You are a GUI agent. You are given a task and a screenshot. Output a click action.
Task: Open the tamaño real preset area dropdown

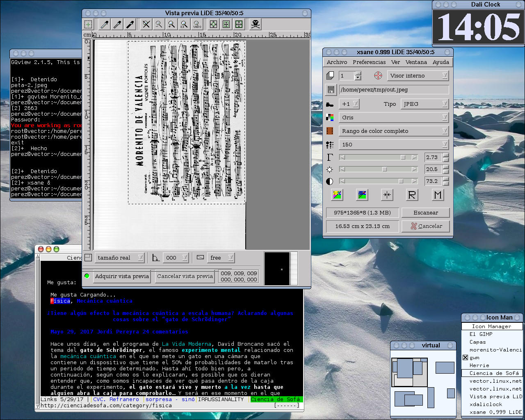120,258
